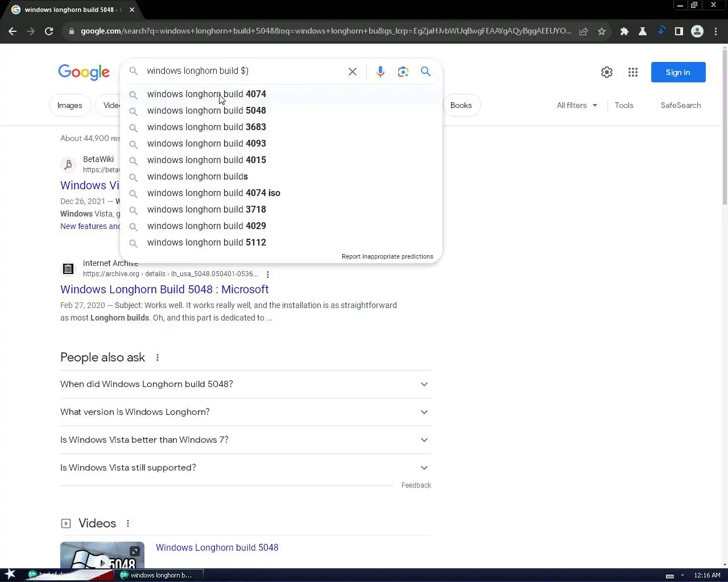Expand Is Windows Vista still supported
The width and height of the screenshot is (728, 582).
pos(246,468)
